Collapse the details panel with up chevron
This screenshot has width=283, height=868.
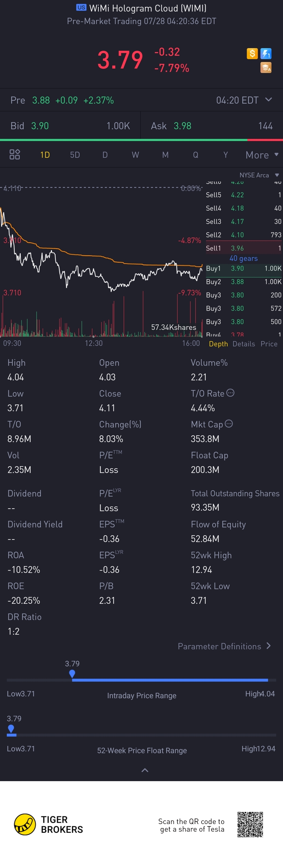click(x=145, y=770)
